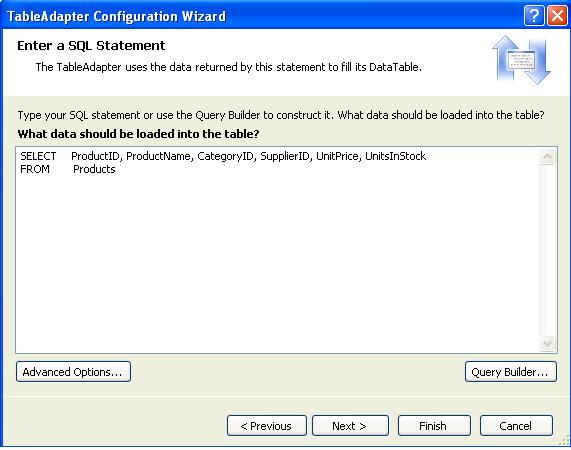Click ProductName in the SELECT list

[158, 156]
